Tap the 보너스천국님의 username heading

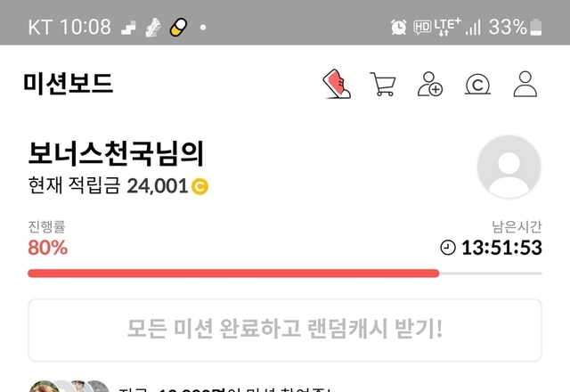pyautogui.click(x=116, y=153)
